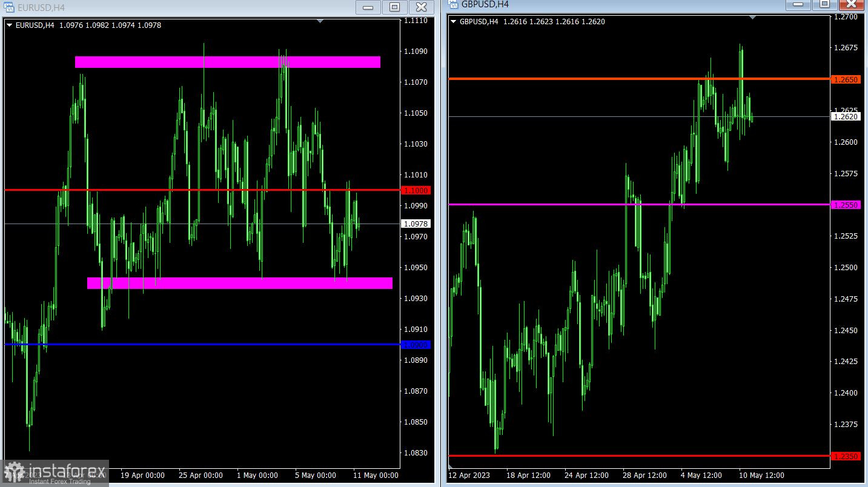The height and width of the screenshot is (487, 868).
Task: Select the red 1.2350 horizontal line
Action: pyautogui.click(x=638, y=456)
